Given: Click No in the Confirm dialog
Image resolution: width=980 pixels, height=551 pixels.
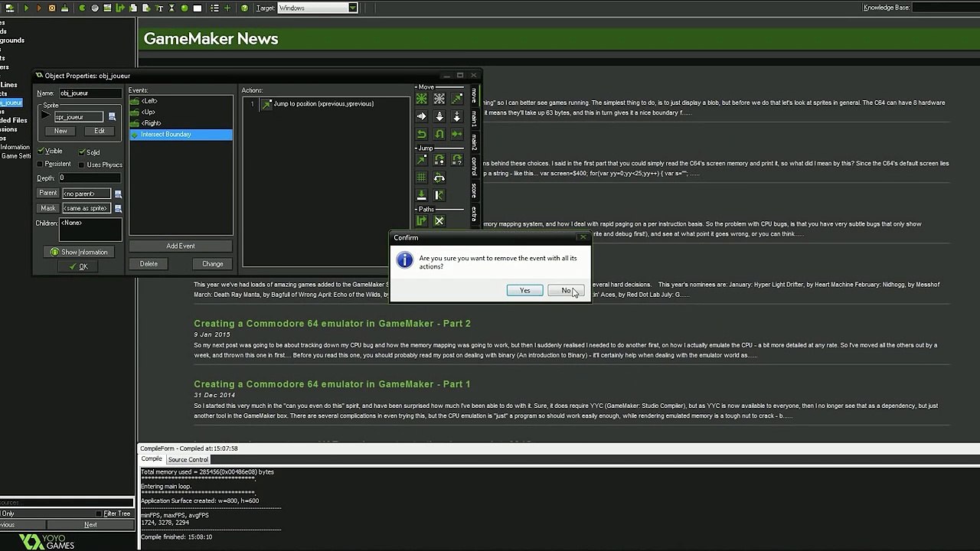Looking at the screenshot, I should 566,291.
